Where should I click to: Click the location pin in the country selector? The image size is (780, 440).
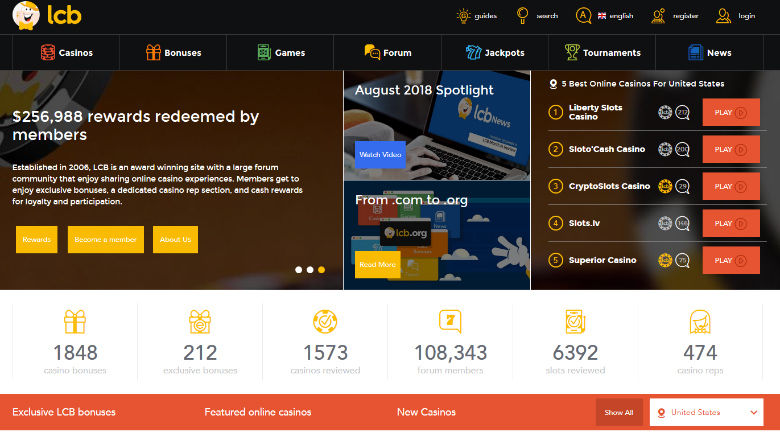pyautogui.click(x=661, y=413)
